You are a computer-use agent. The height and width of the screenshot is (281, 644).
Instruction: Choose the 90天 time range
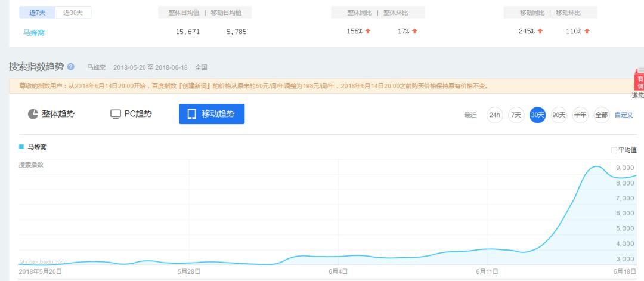(559, 115)
